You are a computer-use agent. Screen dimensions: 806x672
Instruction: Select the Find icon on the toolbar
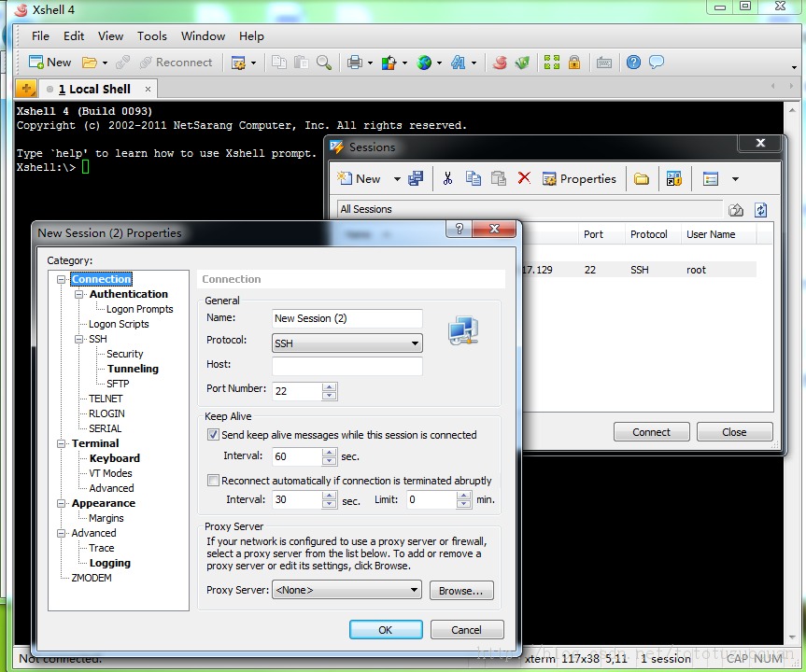[x=323, y=62]
